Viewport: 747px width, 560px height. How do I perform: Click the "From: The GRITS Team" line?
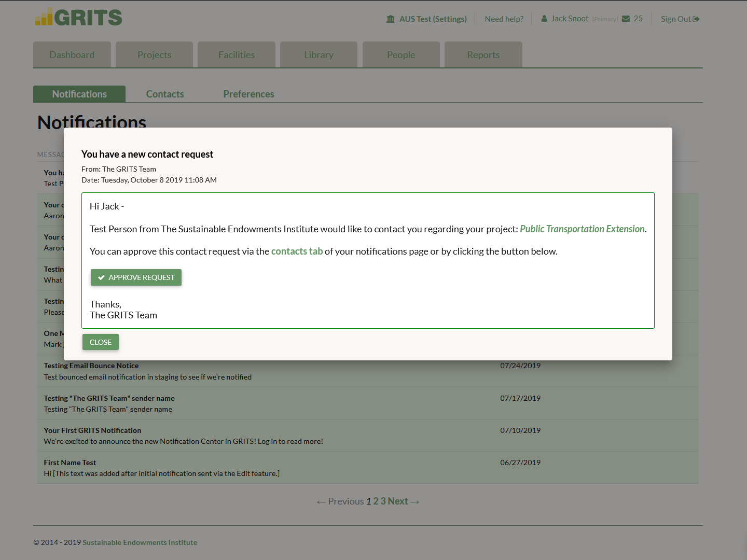tap(119, 169)
